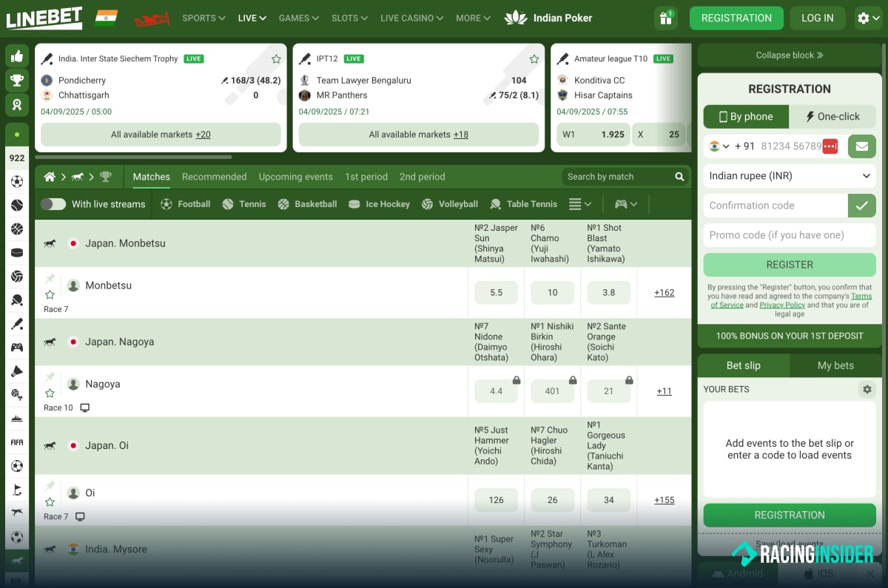The image size is (888, 588).
Task: Open the award ribbon icon in sidebar
Action: [x=17, y=105]
